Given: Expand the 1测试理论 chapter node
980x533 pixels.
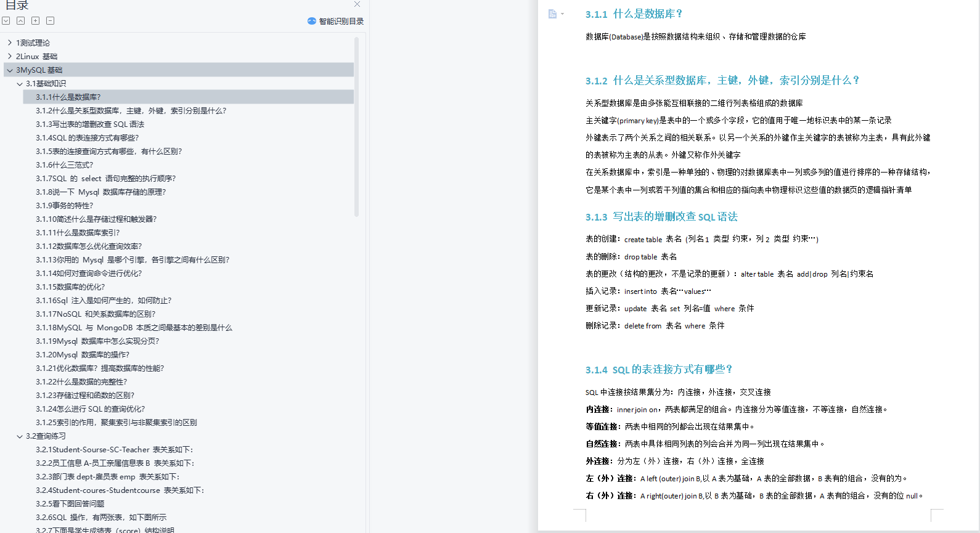Looking at the screenshot, I should [9, 43].
